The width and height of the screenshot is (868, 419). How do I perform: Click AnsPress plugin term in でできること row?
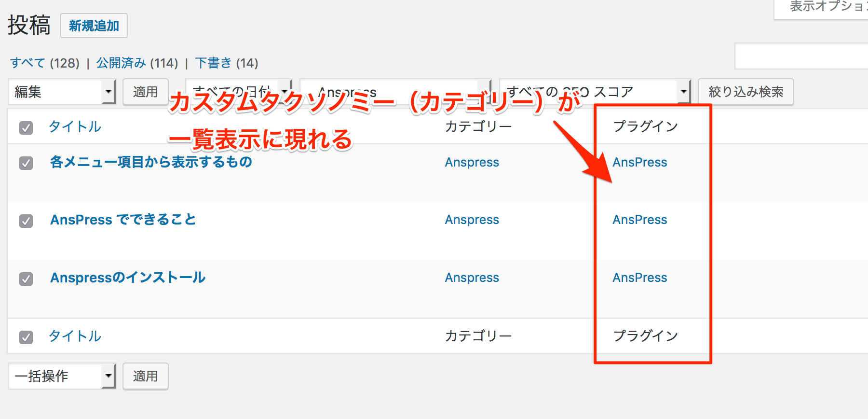click(640, 220)
